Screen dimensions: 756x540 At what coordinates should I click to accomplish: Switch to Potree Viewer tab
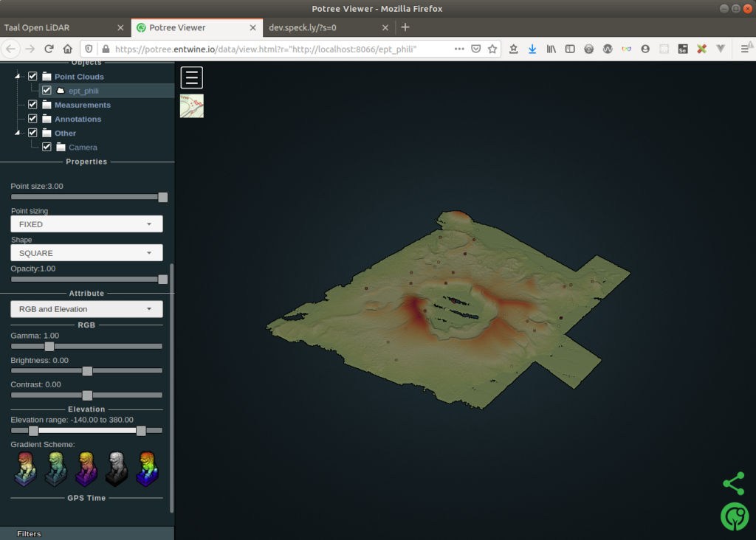(196, 27)
